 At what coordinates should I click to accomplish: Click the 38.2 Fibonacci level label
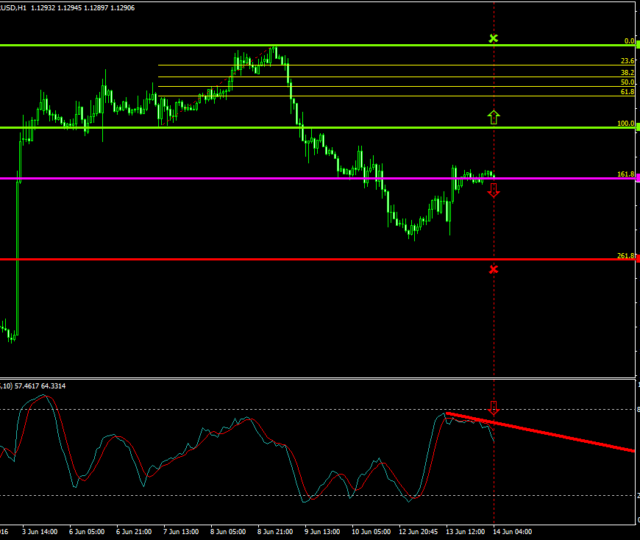(627, 72)
